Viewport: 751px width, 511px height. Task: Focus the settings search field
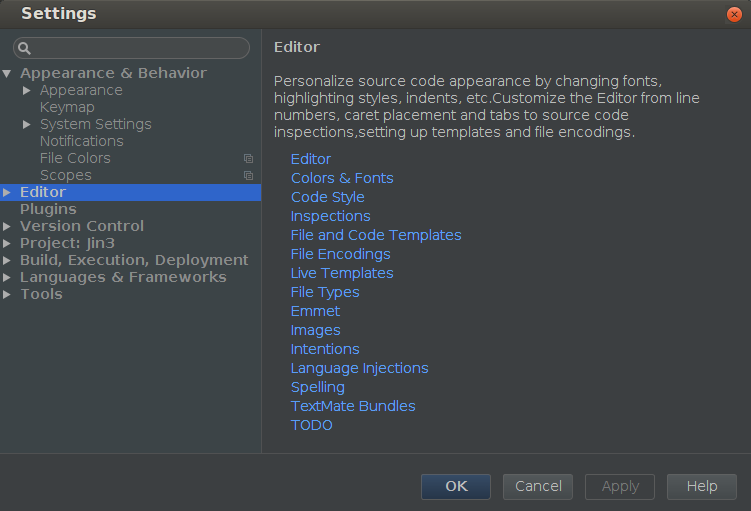pyautogui.click(x=132, y=48)
